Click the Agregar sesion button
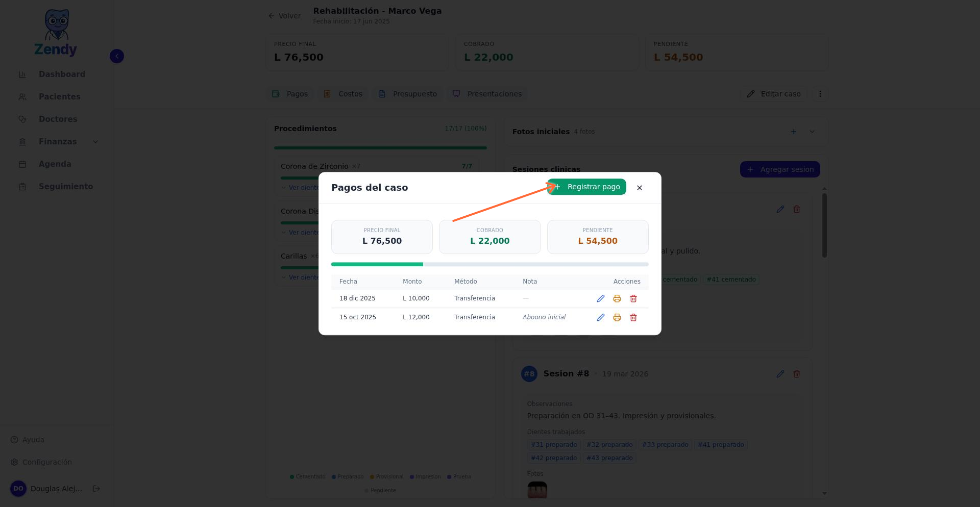This screenshot has width=980, height=507. tap(780, 169)
